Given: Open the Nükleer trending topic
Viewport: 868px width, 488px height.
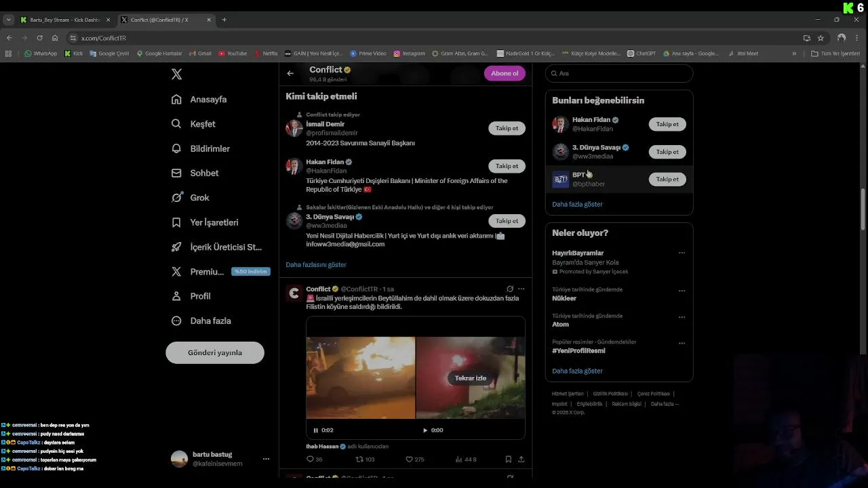Looking at the screenshot, I should [564, 298].
